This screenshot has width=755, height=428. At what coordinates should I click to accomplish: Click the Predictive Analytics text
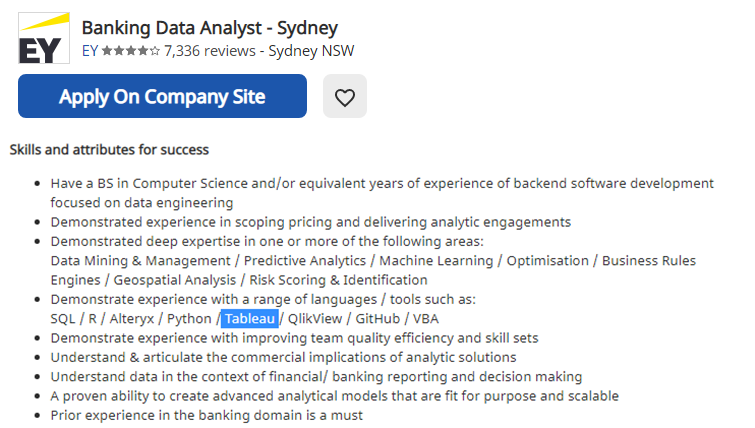coord(305,261)
